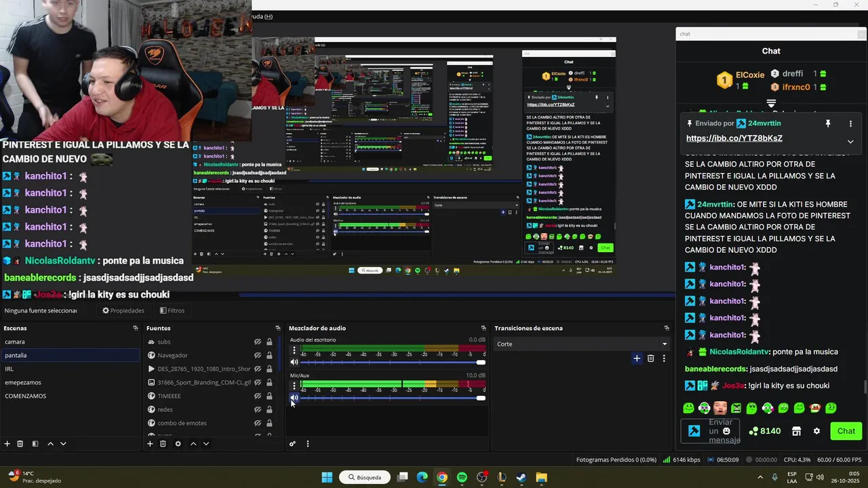Screen dimensions: 868x488
Task: Open Windows Start menu
Action: (327, 477)
